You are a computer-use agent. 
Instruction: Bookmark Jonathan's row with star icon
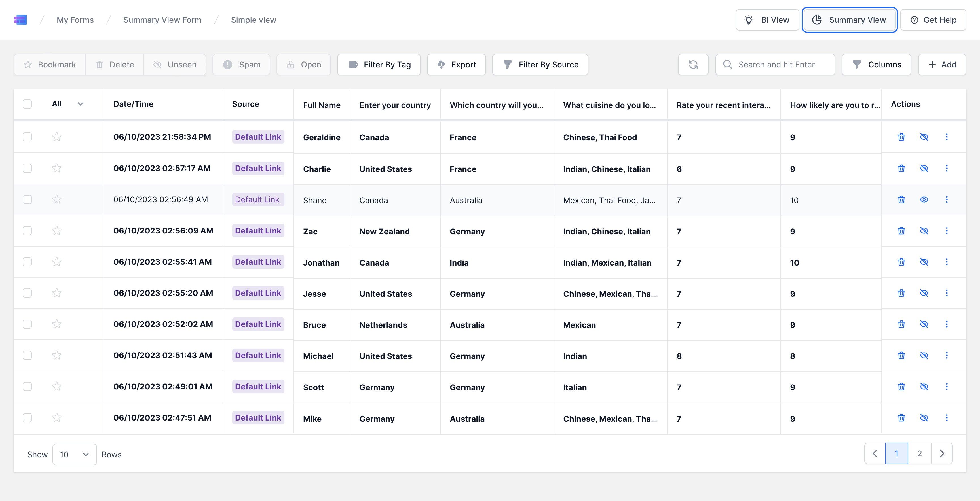(57, 262)
